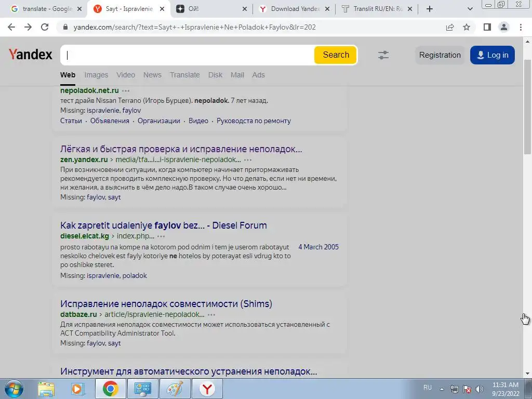Close the 'Sayt - Ispravlenie' tab
This screenshot has height=399, width=532.
tap(162, 9)
